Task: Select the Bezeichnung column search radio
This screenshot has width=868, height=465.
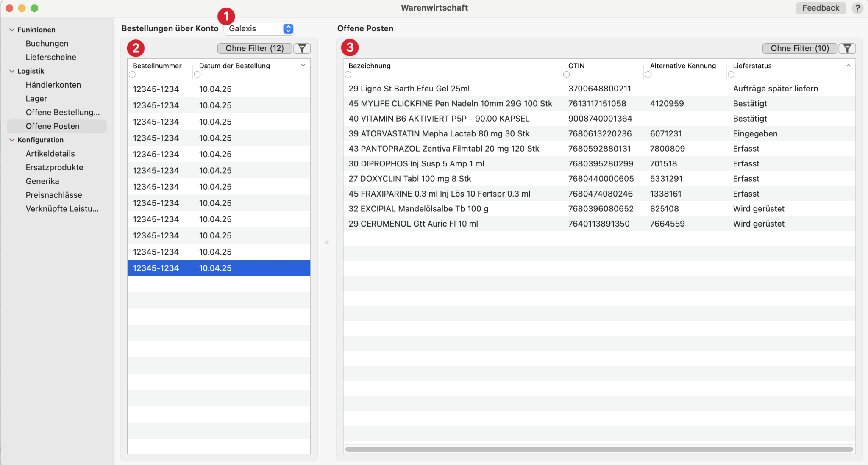Action: (x=348, y=75)
